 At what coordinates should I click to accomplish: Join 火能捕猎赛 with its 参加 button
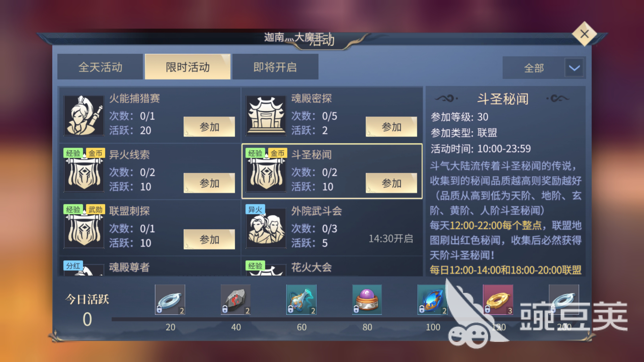tap(209, 127)
